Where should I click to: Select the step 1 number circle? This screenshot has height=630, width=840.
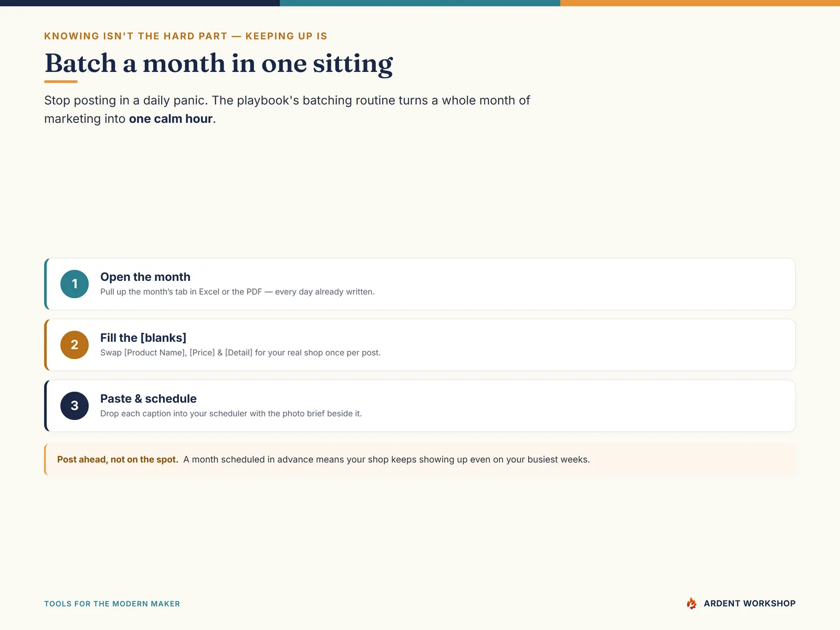(x=75, y=284)
